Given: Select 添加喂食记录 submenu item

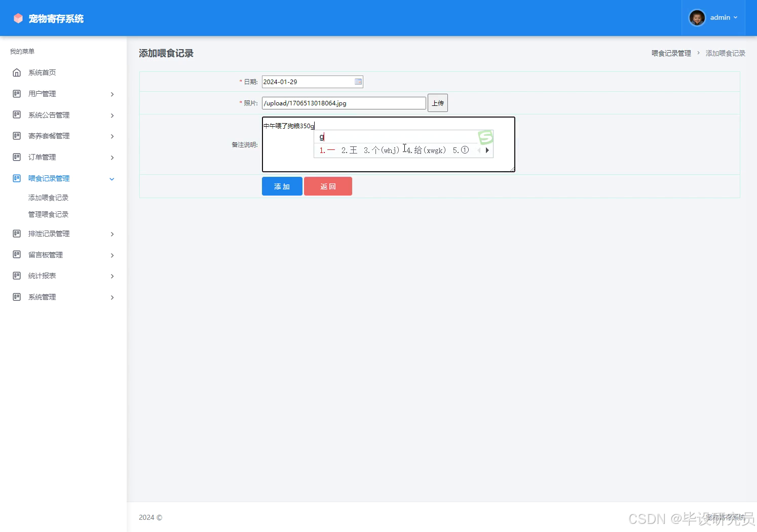Looking at the screenshot, I should pyautogui.click(x=48, y=198).
